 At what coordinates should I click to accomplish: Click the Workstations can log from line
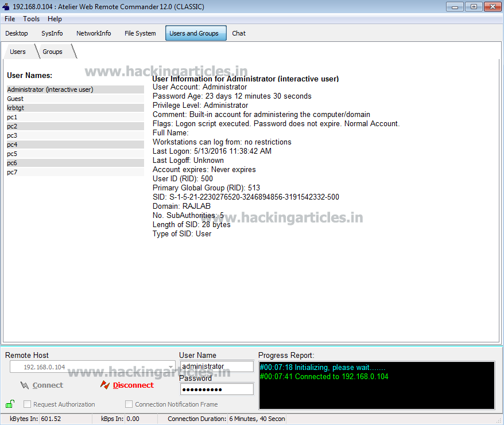(222, 142)
